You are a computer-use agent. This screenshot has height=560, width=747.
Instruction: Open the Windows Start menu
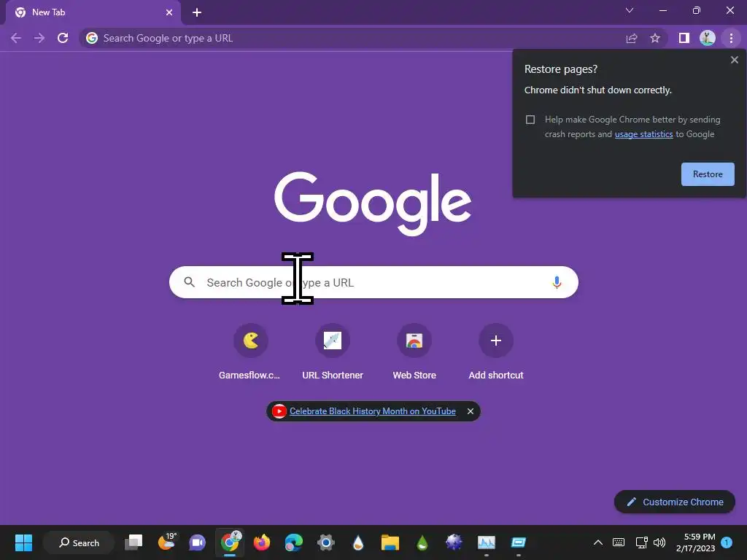pos(23,542)
